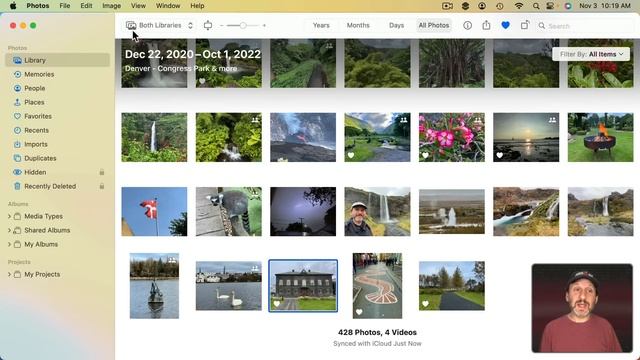Click the aspect ratio toggle icon in toolbar

[208, 25]
